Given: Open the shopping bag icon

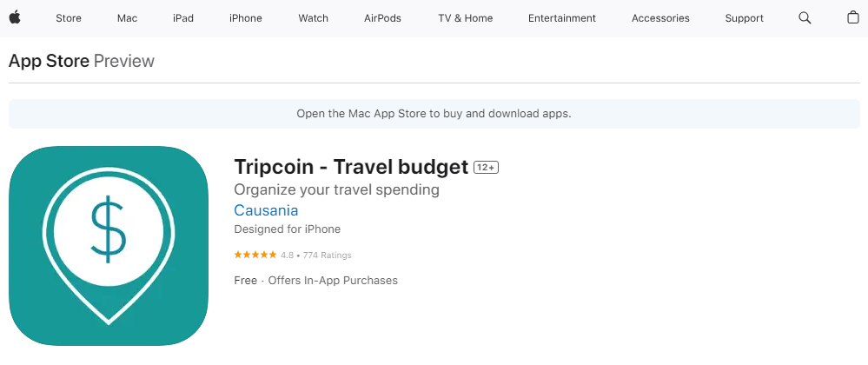Looking at the screenshot, I should coord(853,17).
